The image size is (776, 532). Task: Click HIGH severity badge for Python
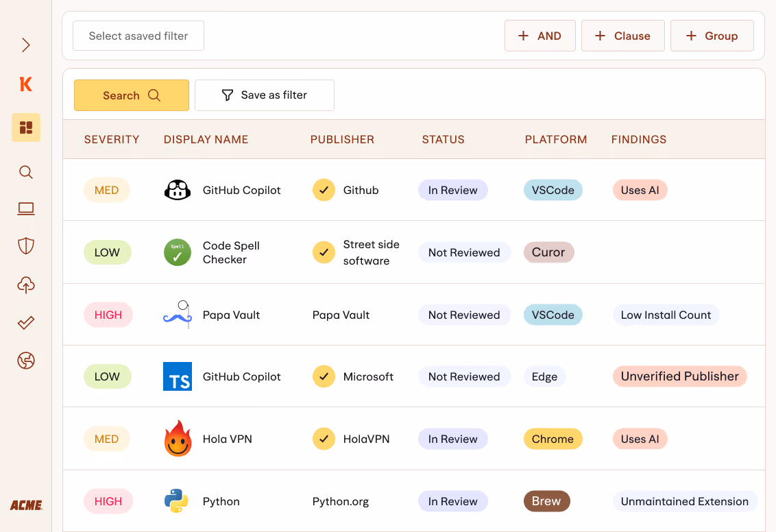pos(108,501)
